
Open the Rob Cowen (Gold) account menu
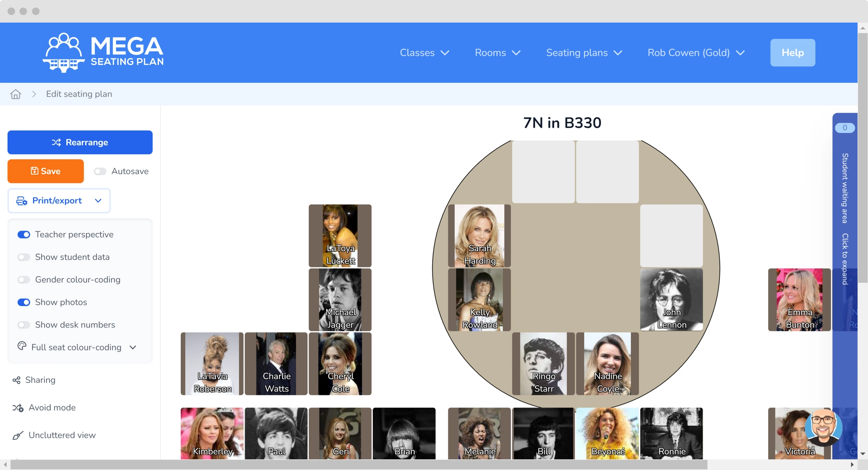click(x=696, y=52)
